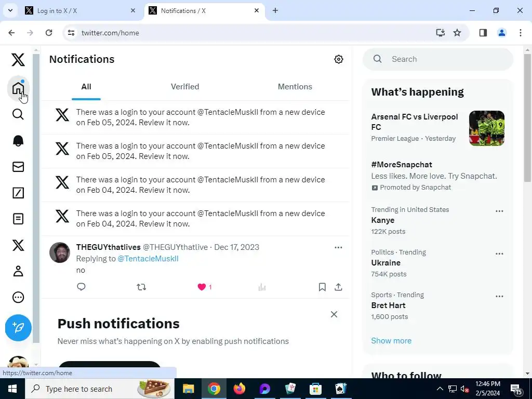Dismiss the Push notifications prompt

(x=334, y=314)
